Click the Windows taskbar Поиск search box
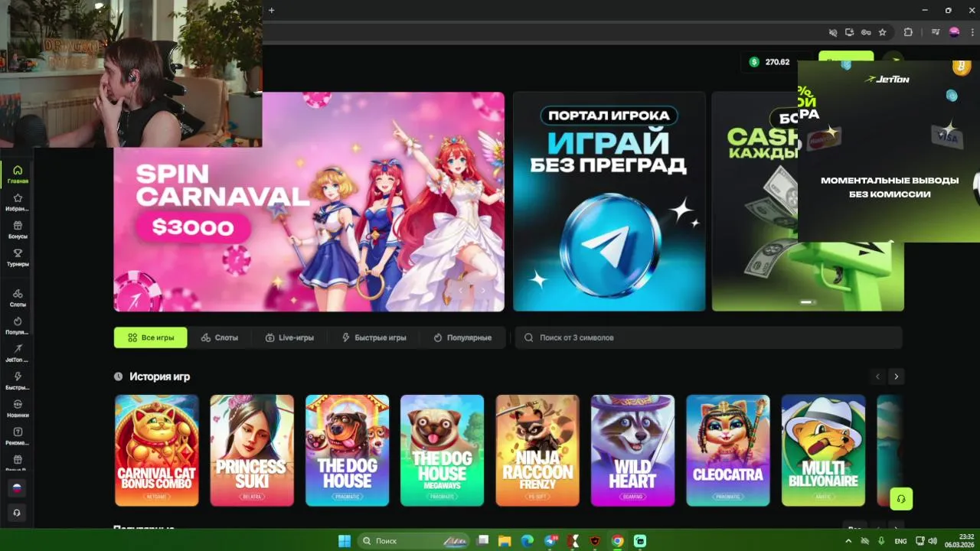Screen dimensions: 980x551 tap(413, 541)
